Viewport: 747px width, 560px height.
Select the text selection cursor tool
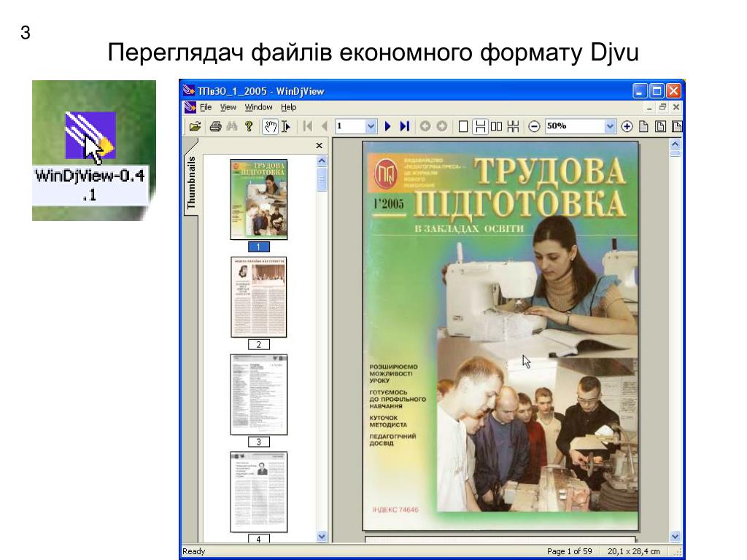pos(286,127)
